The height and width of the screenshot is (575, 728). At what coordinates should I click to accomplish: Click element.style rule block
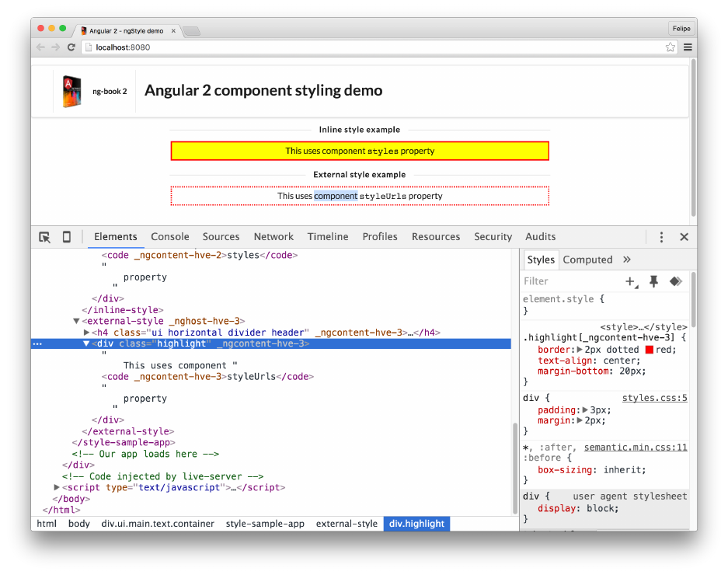coord(604,305)
